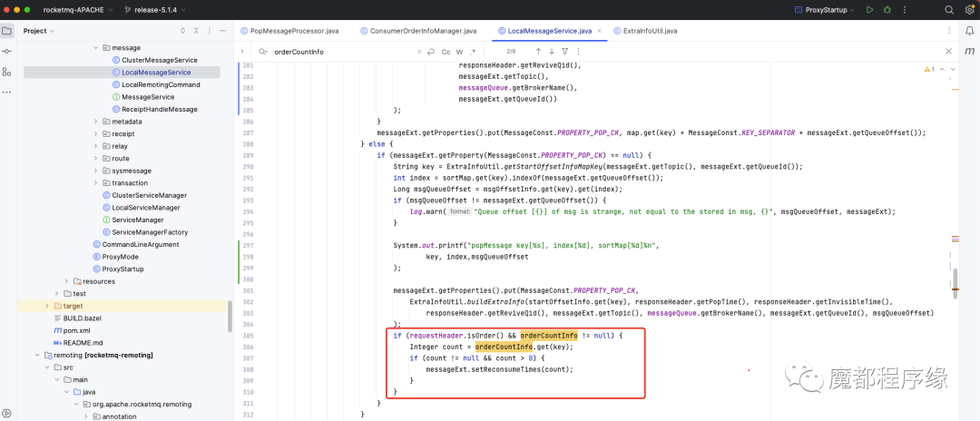
Task: Go to next search occurrence
Action: (x=552, y=51)
